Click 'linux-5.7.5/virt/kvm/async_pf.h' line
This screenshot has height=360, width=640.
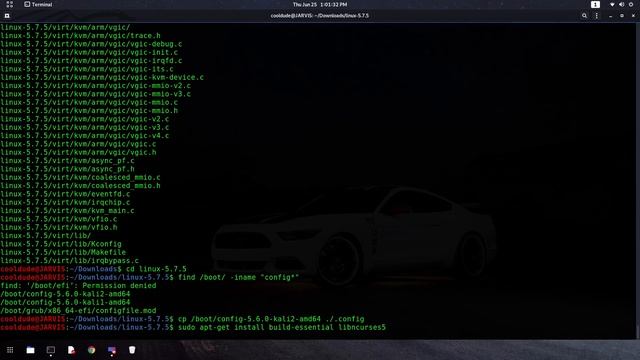67,169
